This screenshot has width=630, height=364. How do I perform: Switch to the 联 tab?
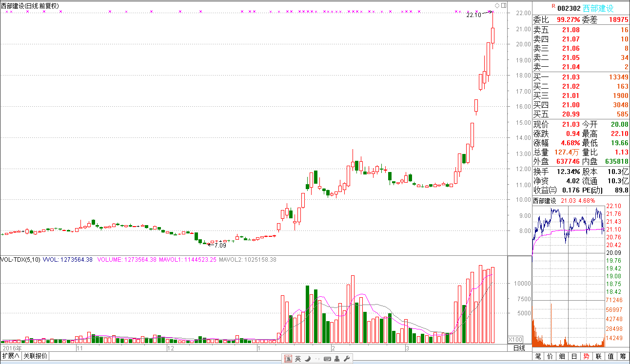(x=599, y=357)
